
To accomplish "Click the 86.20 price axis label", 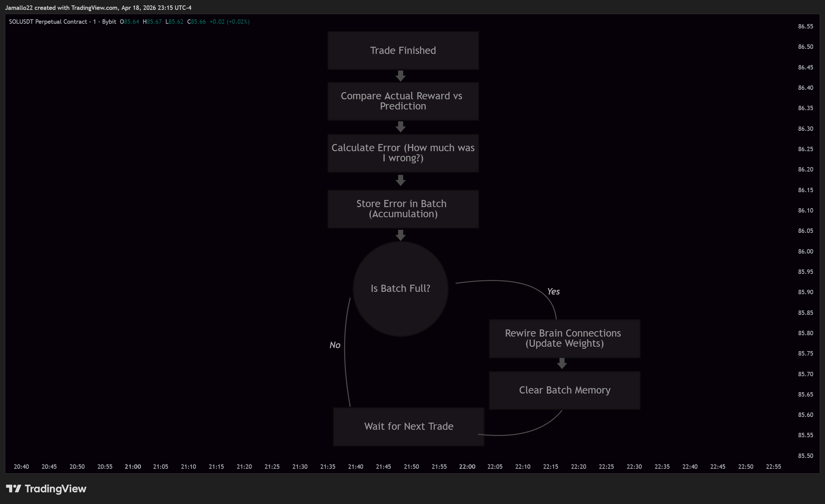I will click(805, 169).
